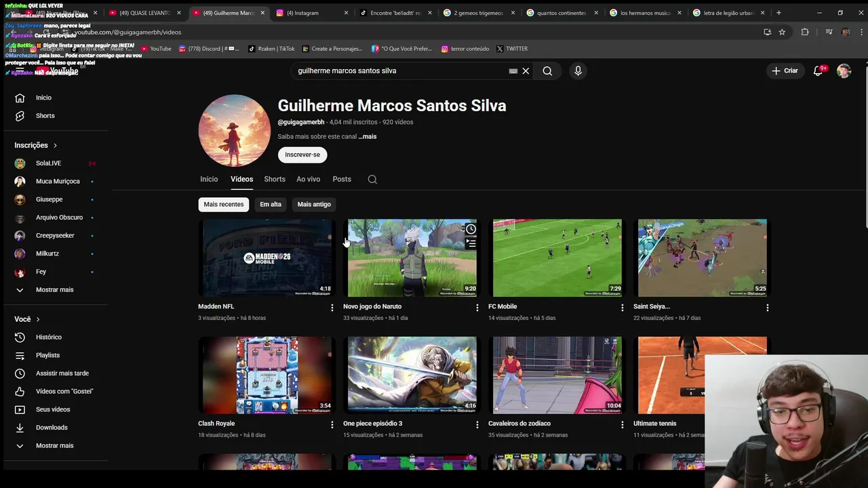Click the channel profile picture
Viewport: 868px width, 488px height.
[235, 130]
